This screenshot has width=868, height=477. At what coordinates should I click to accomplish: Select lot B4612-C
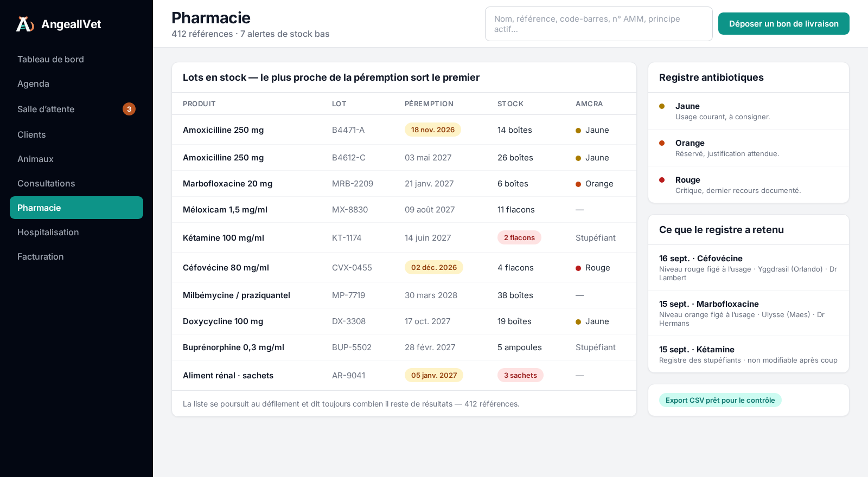coord(349,158)
